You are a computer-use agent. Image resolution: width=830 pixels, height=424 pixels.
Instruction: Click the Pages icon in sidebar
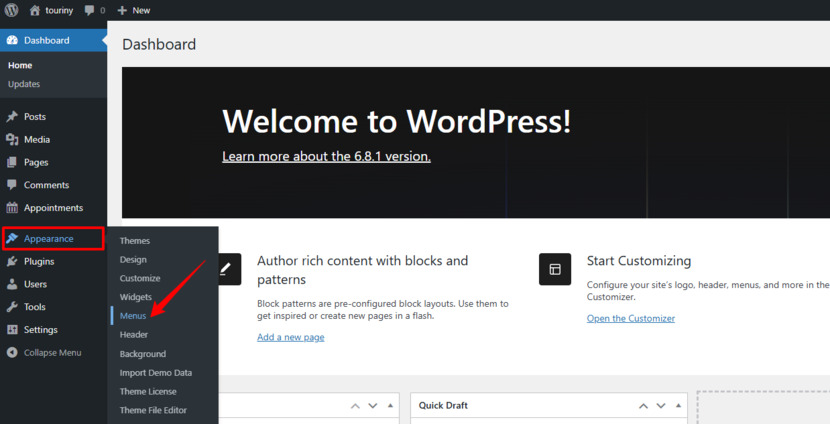[x=12, y=162]
